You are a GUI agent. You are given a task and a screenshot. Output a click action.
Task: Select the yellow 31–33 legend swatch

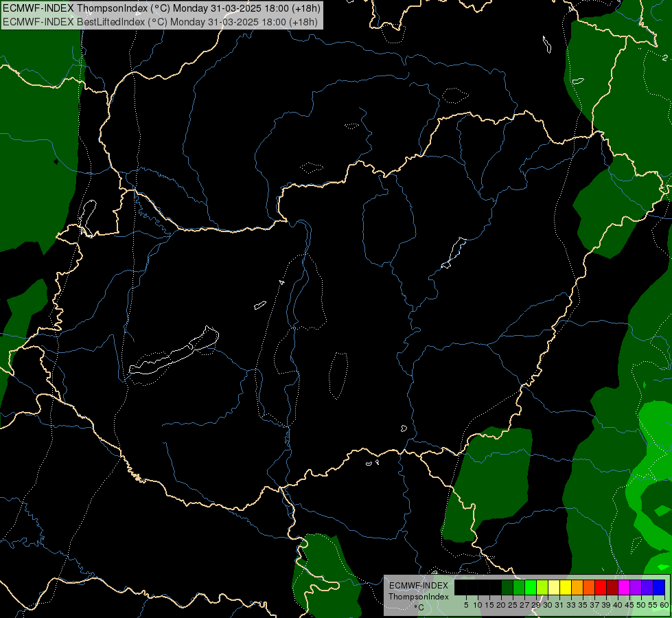(x=566, y=587)
